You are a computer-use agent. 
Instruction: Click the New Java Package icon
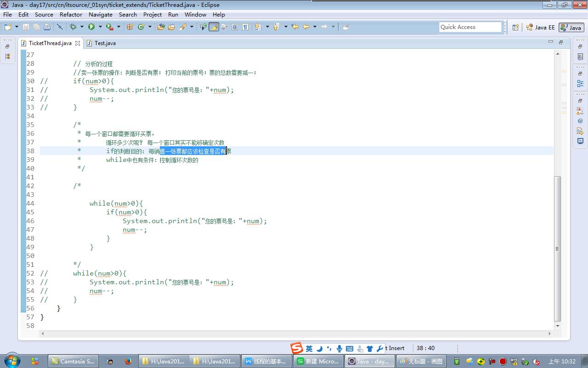130,27
